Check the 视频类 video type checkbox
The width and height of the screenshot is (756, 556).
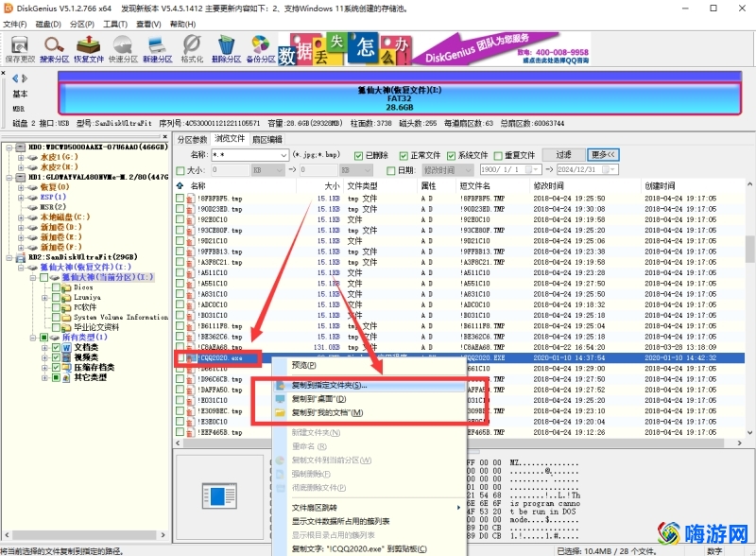pyautogui.click(x=56, y=357)
